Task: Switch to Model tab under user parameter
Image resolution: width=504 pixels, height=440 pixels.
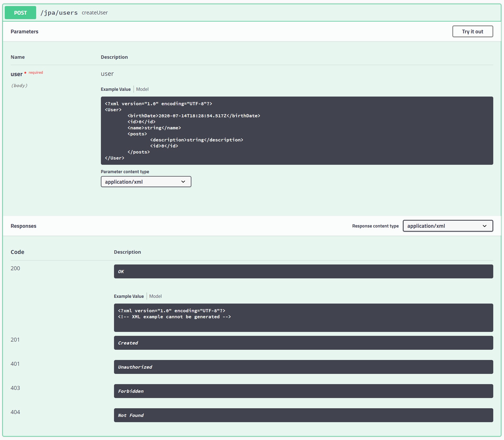Action: tap(142, 89)
